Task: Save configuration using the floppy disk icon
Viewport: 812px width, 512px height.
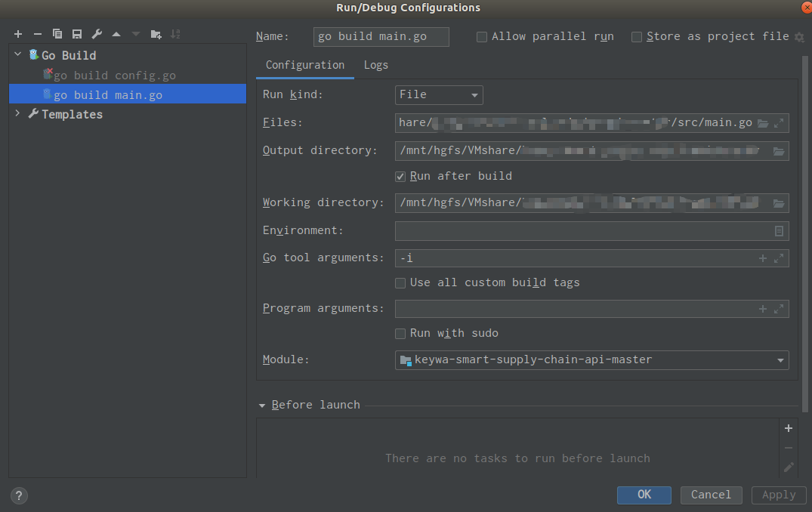Action: coord(77,34)
